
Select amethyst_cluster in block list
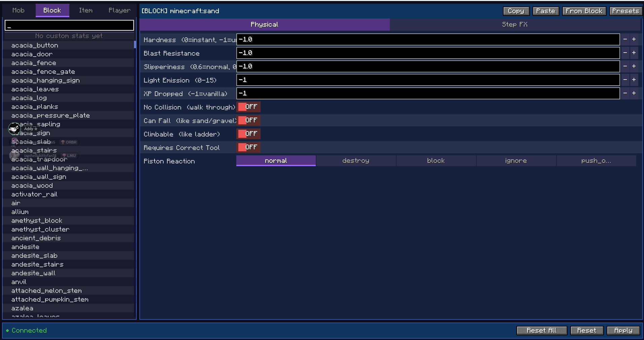68,229
